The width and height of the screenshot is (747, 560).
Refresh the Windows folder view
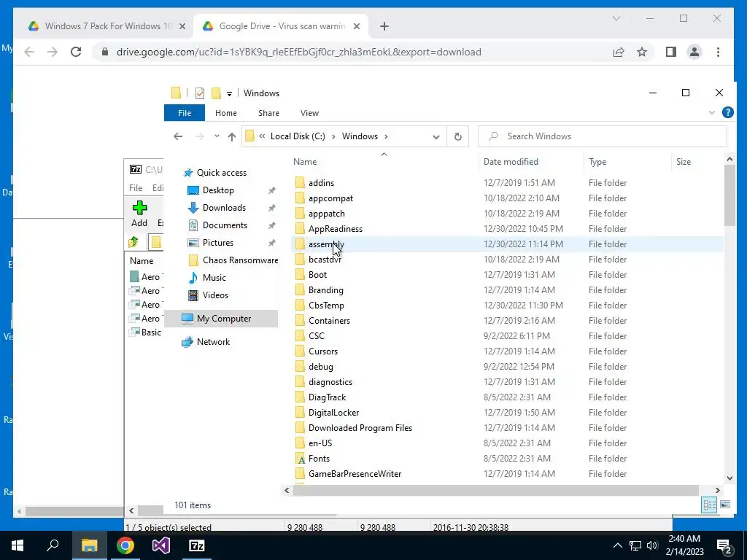point(458,136)
